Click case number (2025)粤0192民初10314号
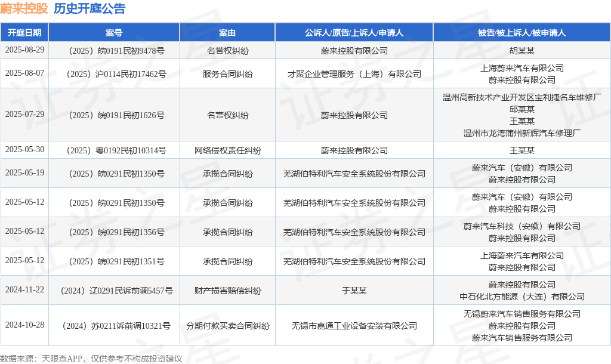Image resolution: width=611 pixels, height=364 pixels. (116, 150)
